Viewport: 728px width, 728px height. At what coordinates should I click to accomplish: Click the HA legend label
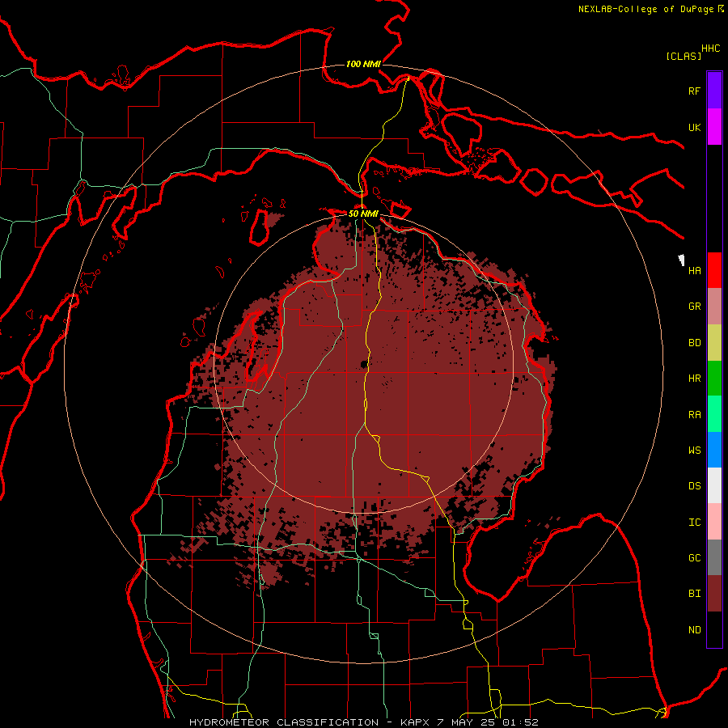[694, 270]
